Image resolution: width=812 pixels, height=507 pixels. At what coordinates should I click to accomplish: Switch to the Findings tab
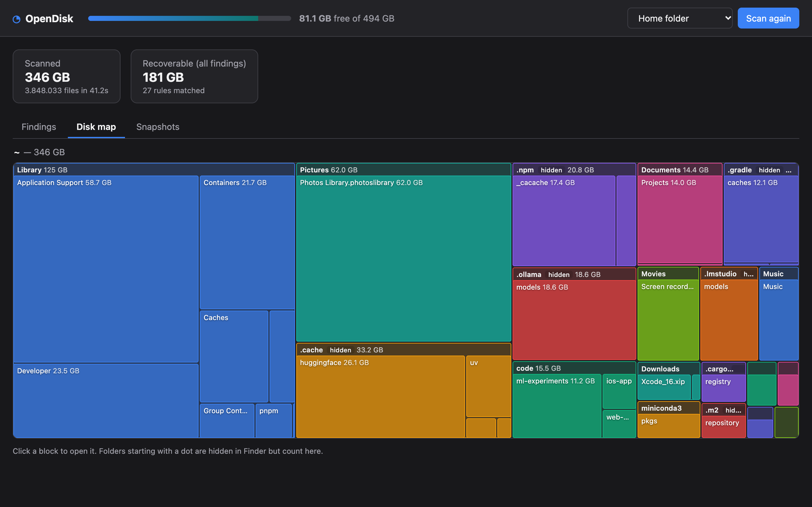(39, 127)
